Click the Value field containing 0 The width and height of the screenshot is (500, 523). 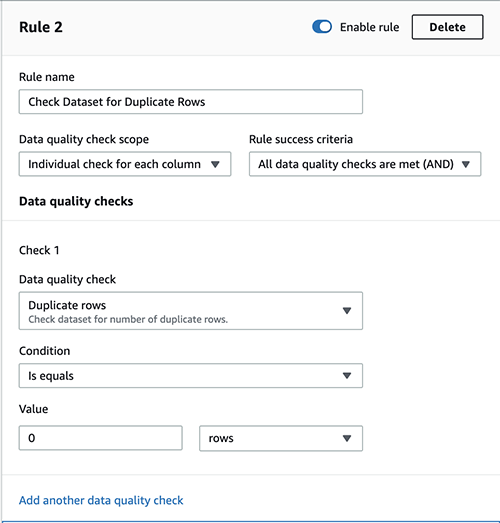[101, 438]
